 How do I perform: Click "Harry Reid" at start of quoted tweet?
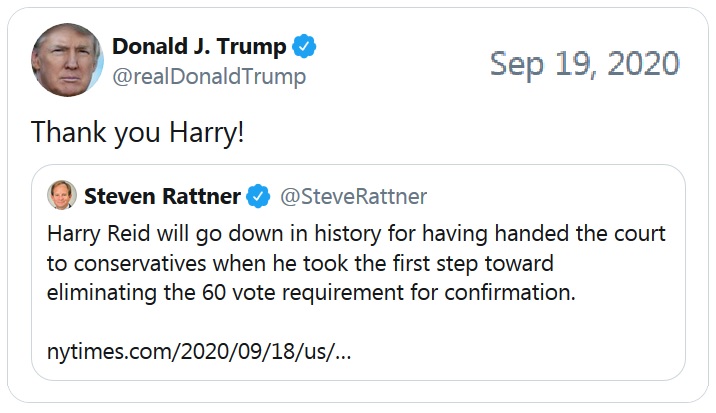pos(99,233)
